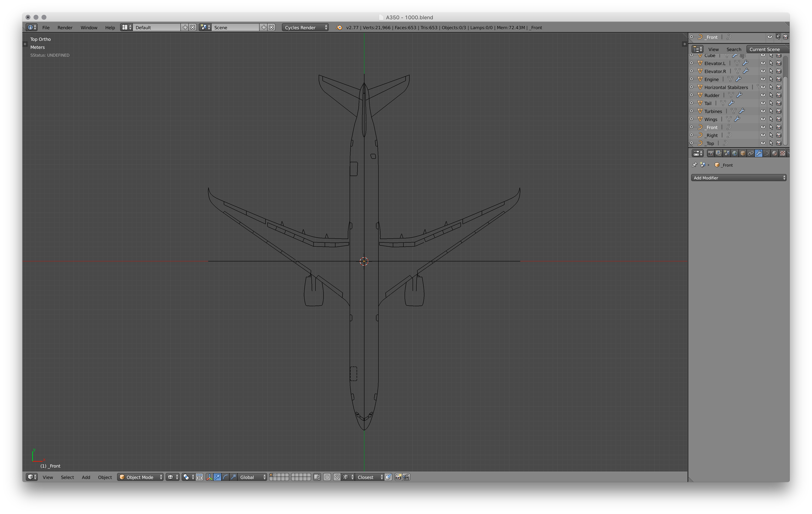The height and width of the screenshot is (514, 812).
Task: Click the rotate manipulator arc icon
Action: 225,477
